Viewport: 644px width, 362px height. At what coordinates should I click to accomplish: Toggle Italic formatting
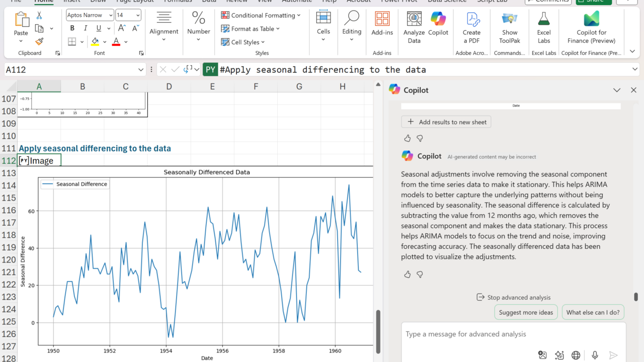click(85, 28)
